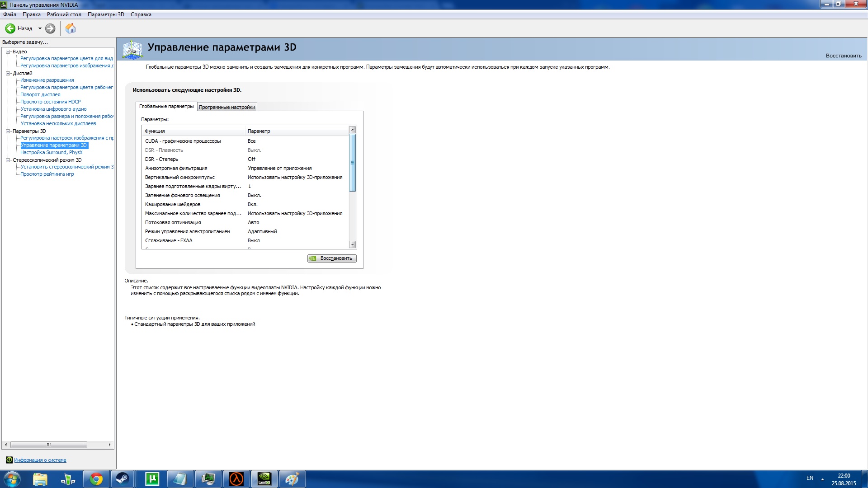Click the System Information icon
Viewport: 868px width, 488px height.
[9, 460]
